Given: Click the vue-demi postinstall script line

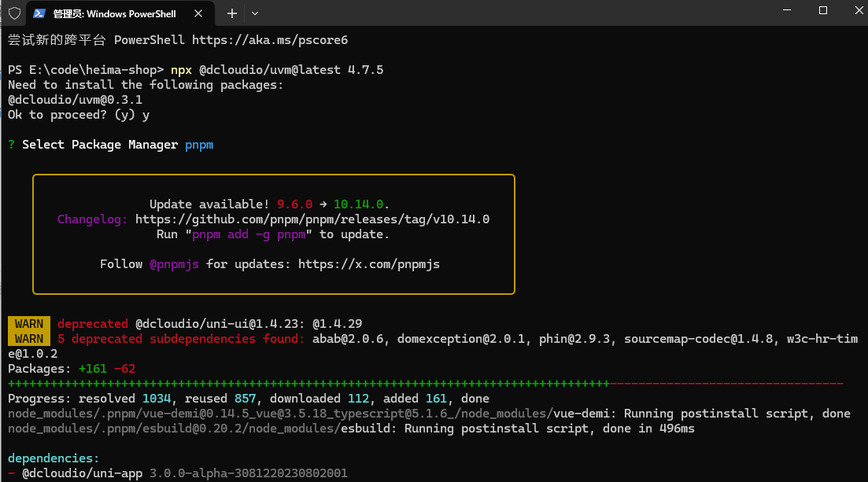Looking at the screenshot, I should 429,414.
